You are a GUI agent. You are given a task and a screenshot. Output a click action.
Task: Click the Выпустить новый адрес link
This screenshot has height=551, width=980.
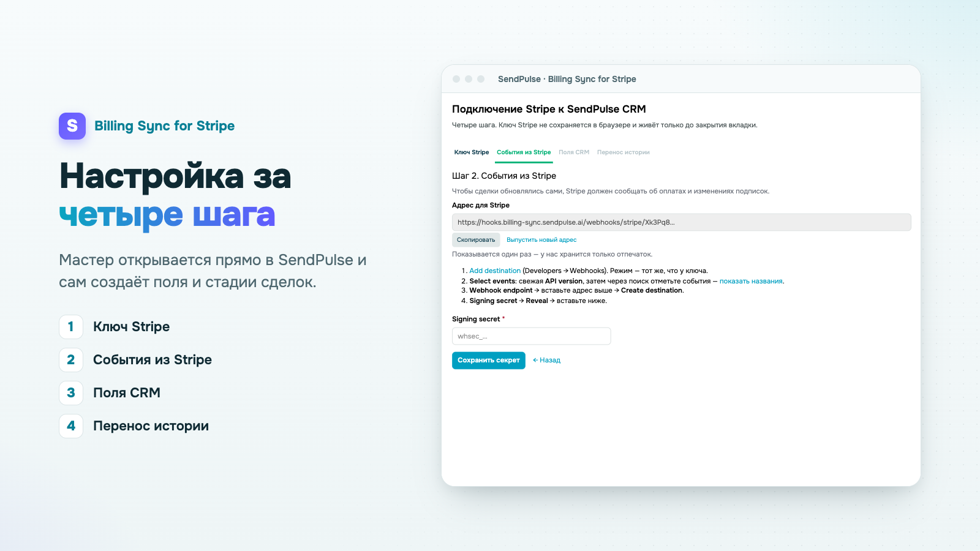(541, 240)
